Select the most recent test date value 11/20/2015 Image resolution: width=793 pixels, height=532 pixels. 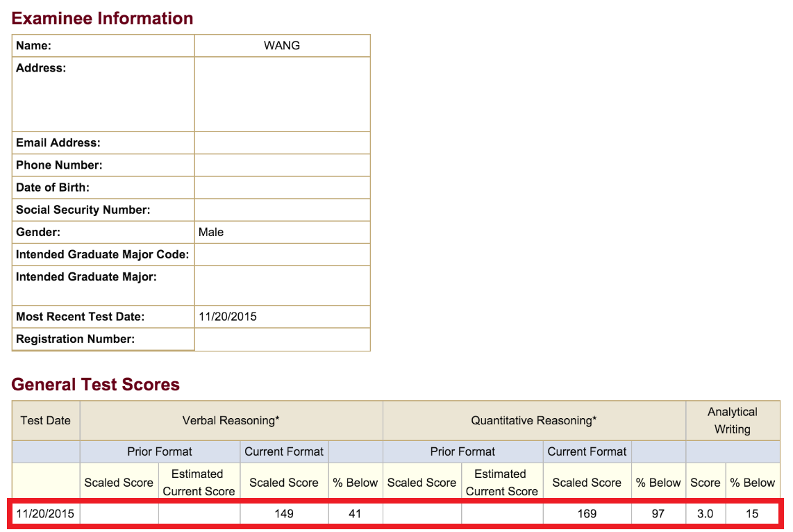(228, 317)
